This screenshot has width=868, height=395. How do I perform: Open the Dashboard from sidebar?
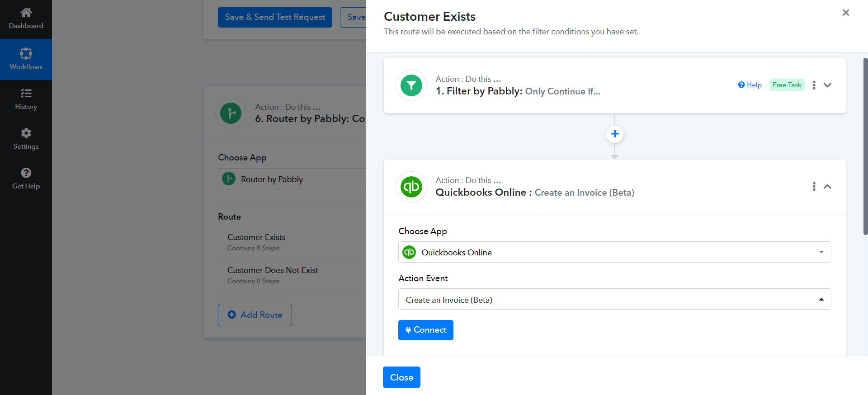[x=26, y=19]
